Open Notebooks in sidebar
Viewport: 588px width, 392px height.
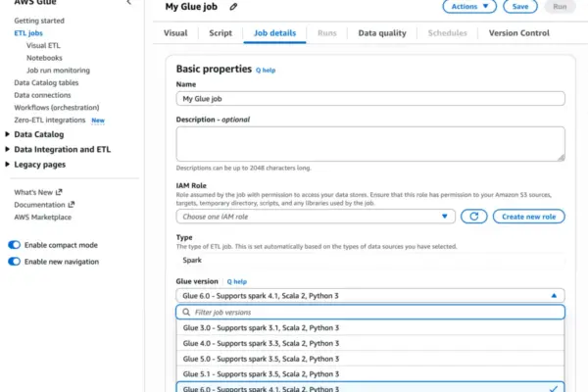click(44, 58)
